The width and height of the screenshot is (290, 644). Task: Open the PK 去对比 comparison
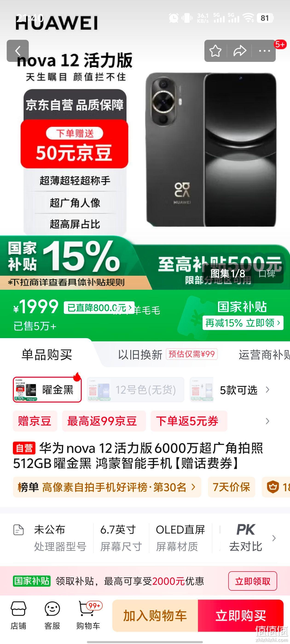(246, 538)
